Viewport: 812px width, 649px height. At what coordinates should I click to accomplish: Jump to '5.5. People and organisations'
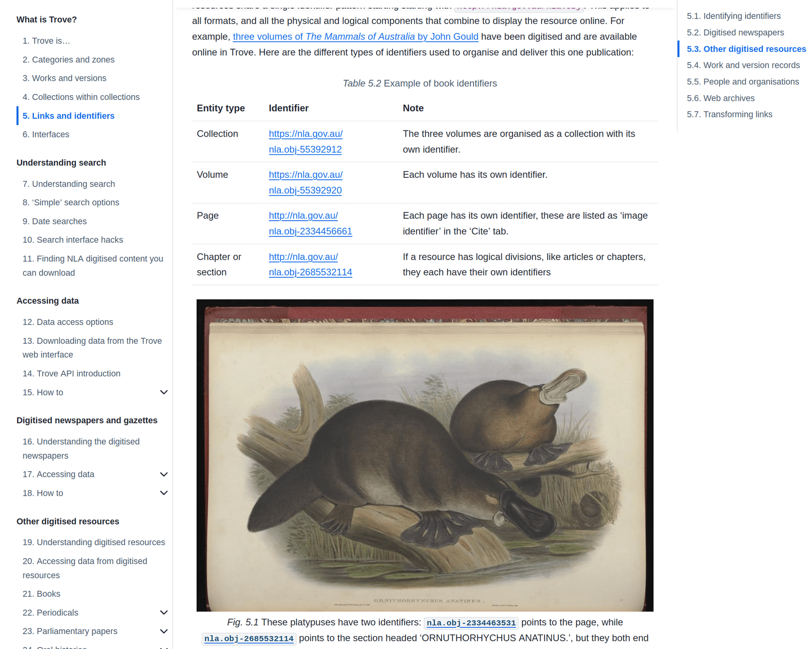point(743,82)
